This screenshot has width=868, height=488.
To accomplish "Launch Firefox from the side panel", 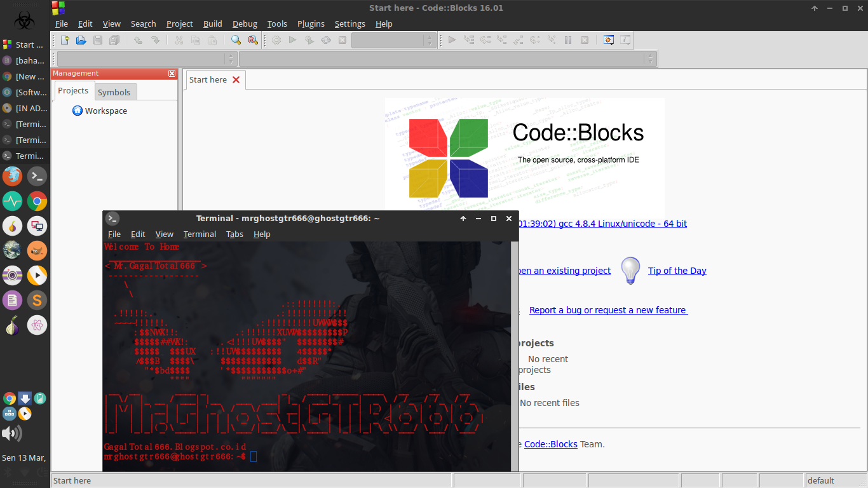I will click(x=12, y=176).
